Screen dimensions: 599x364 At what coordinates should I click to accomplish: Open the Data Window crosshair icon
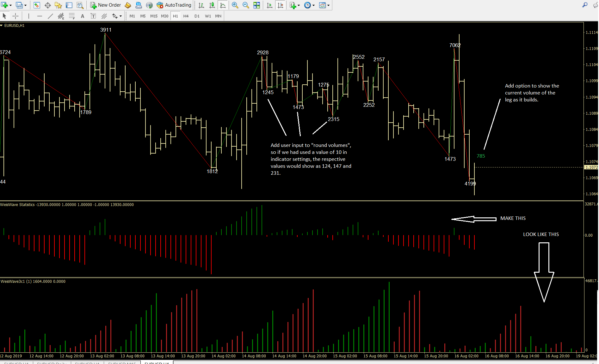coord(47,5)
